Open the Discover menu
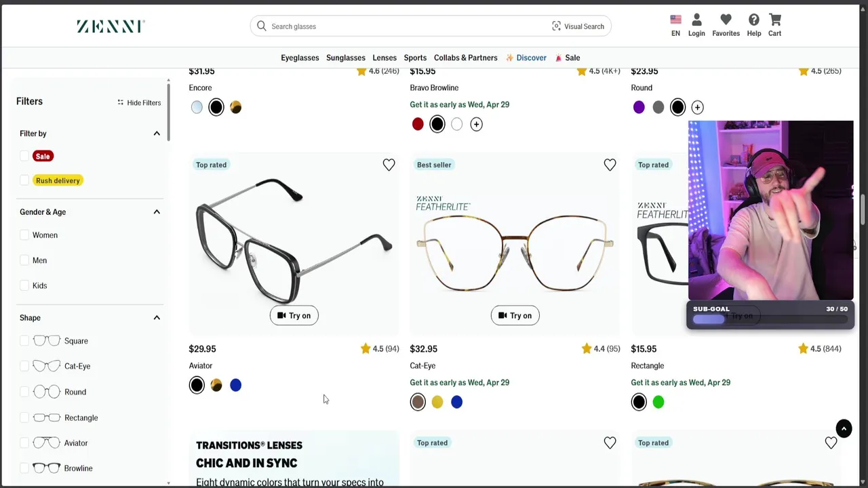 click(526, 58)
